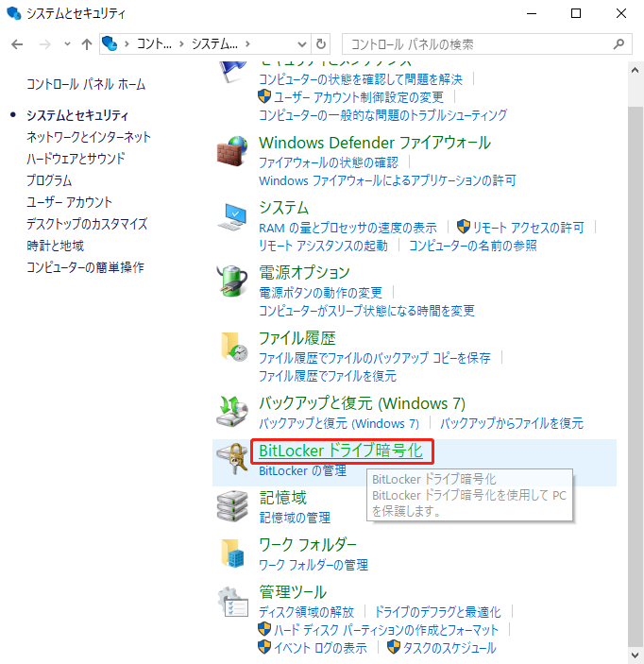644x664 pixels.
Task: Open ユーザー アカウント制御設定の変更
Action: coord(359,97)
